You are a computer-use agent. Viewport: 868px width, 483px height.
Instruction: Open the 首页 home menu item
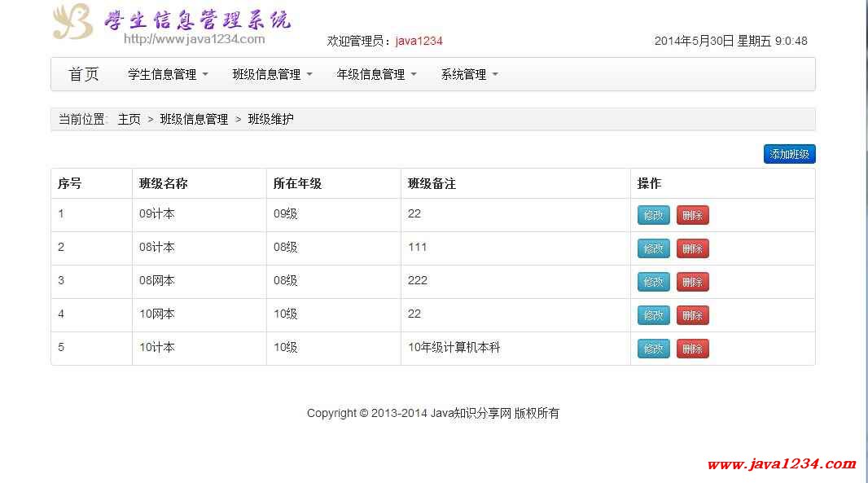[x=84, y=74]
